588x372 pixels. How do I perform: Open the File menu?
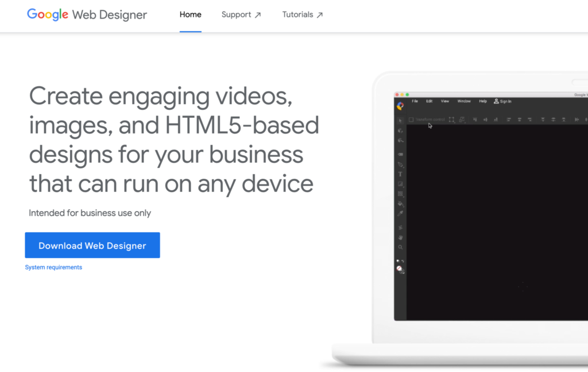tap(415, 101)
